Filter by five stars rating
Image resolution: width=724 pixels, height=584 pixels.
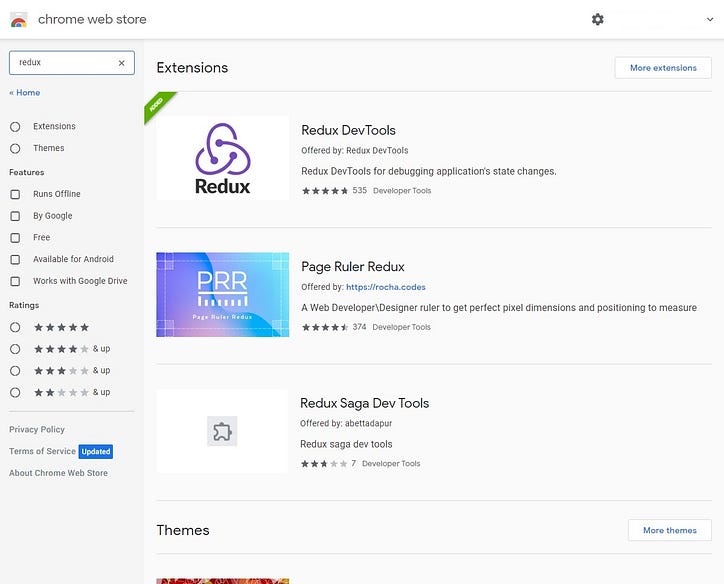tap(15, 327)
